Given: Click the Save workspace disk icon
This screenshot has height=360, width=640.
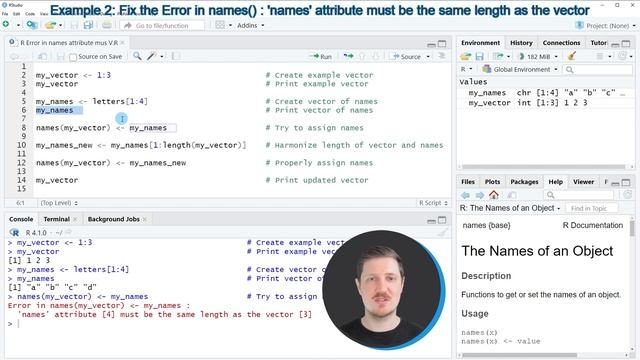Looking at the screenshot, I should [480, 56].
